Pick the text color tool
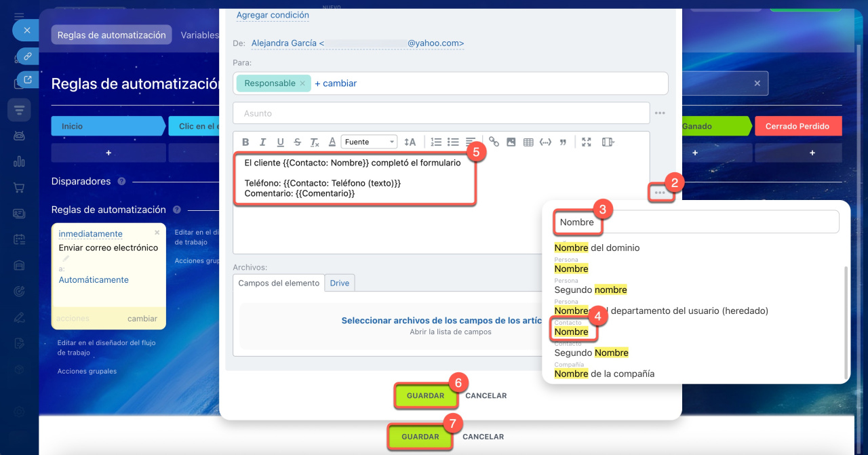Image resolution: width=868 pixels, height=455 pixels. point(332,142)
